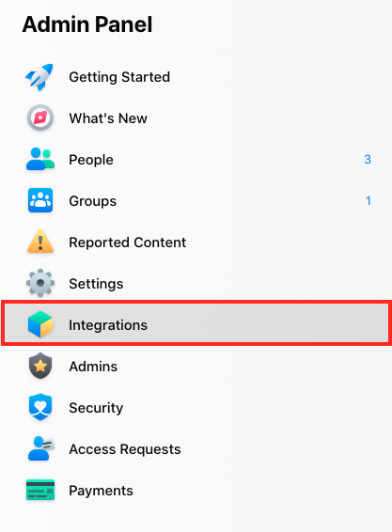The height and width of the screenshot is (532, 392).
Task: Click the green credit card Payments icon
Action: [40, 490]
